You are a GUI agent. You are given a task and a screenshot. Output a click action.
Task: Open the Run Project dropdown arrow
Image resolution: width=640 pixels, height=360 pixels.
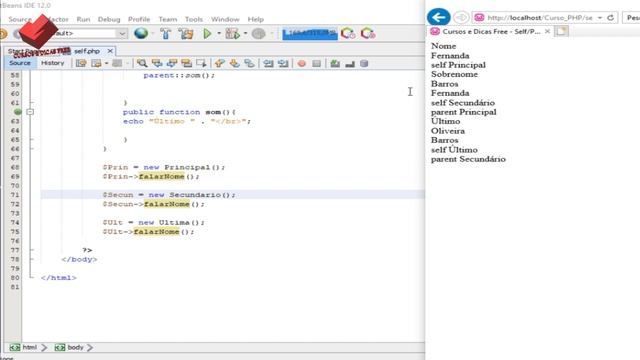pyautogui.click(x=218, y=33)
